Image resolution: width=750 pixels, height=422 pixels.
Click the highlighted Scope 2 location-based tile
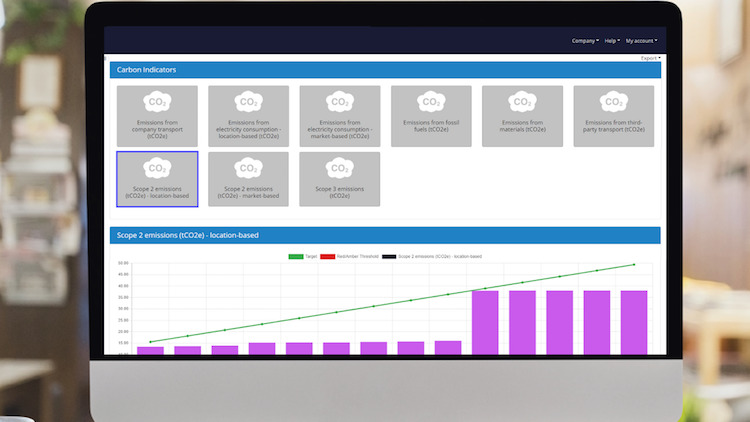click(x=157, y=179)
